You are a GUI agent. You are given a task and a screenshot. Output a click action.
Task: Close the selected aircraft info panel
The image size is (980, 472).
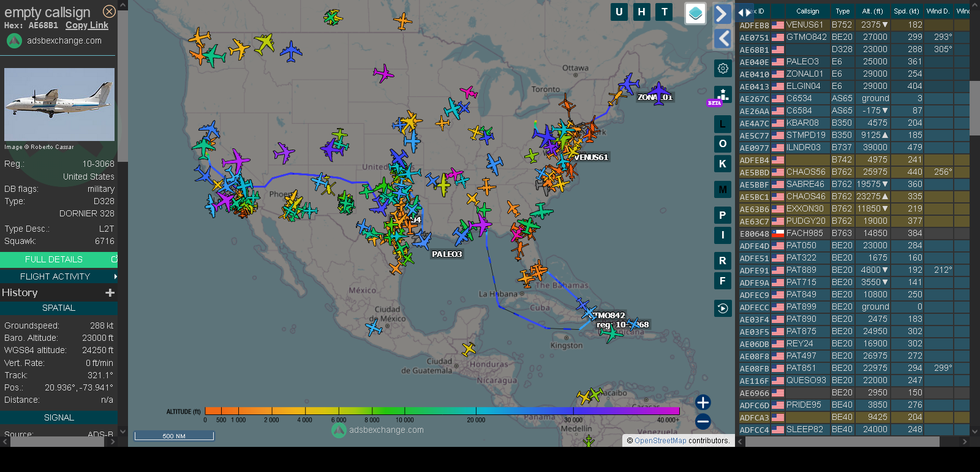pos(109,11)
